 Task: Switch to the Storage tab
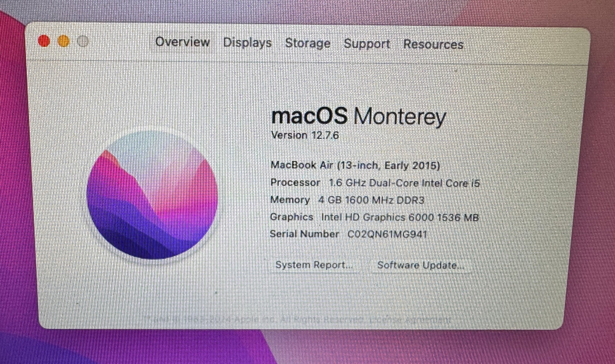[307, 43]
